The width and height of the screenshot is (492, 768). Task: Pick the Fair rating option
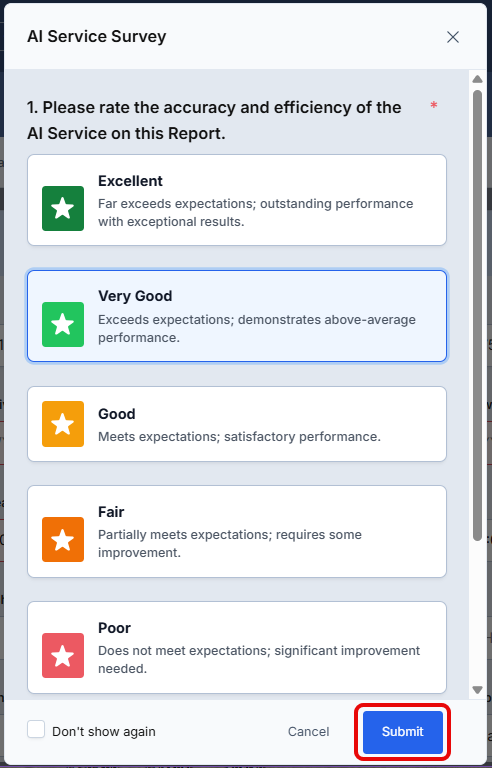click(237, 531)
